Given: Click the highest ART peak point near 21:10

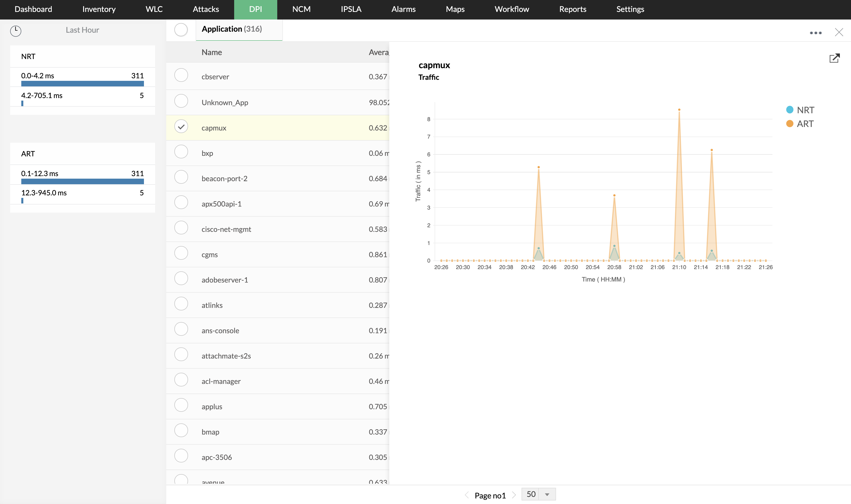Looking at the screenshot, I should 679,110.
